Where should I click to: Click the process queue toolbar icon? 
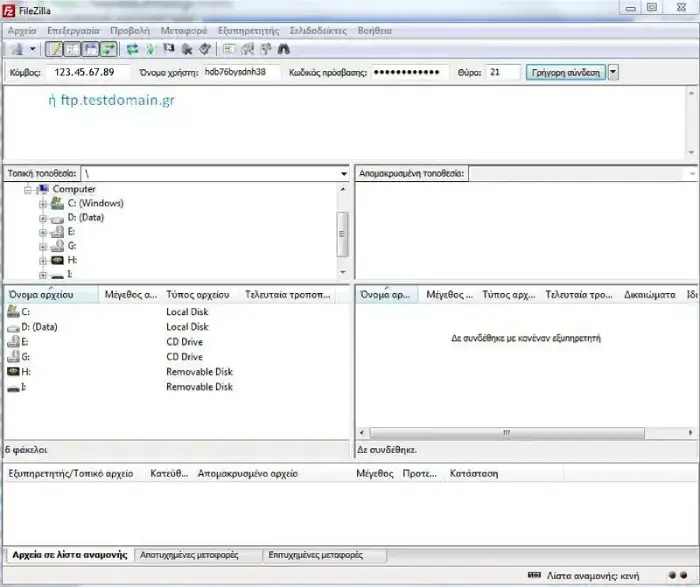pyautogui.click(x=150, y=49)
